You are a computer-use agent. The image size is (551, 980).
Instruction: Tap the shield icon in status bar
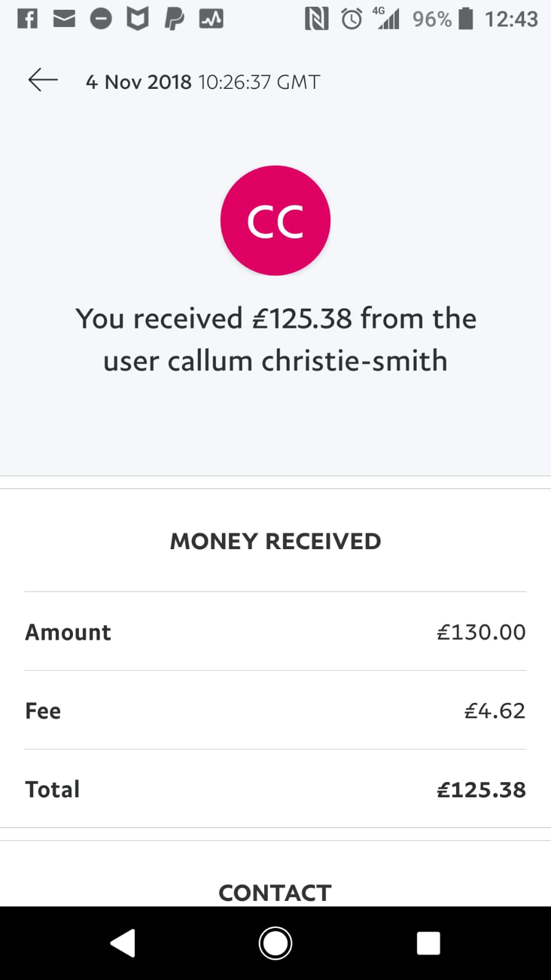coord(137,19)
